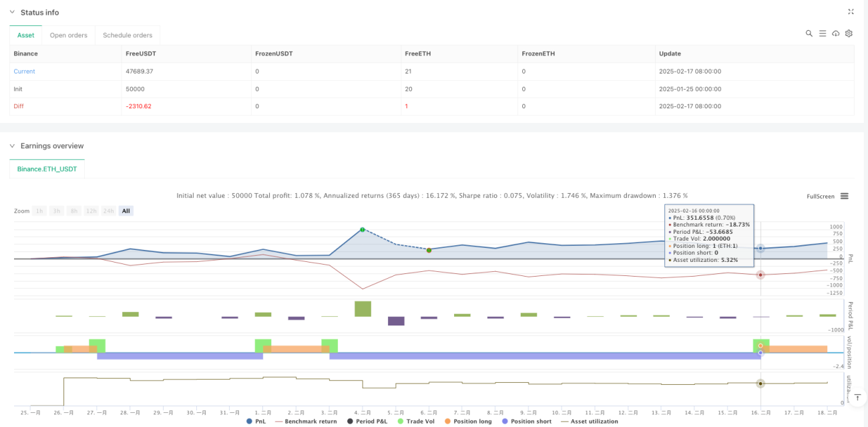Select the Binance.ETH_USDT tab
The height and width of the screenshot is (427, 868).
point(47,169)
